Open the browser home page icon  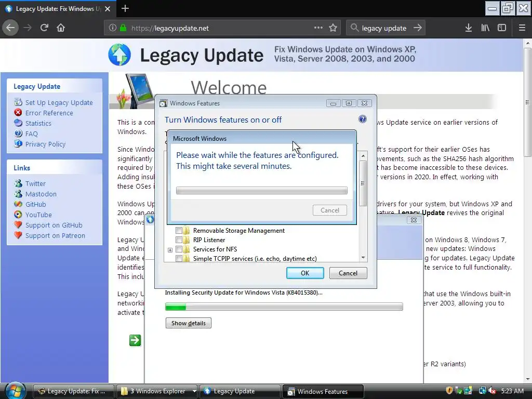61,28
